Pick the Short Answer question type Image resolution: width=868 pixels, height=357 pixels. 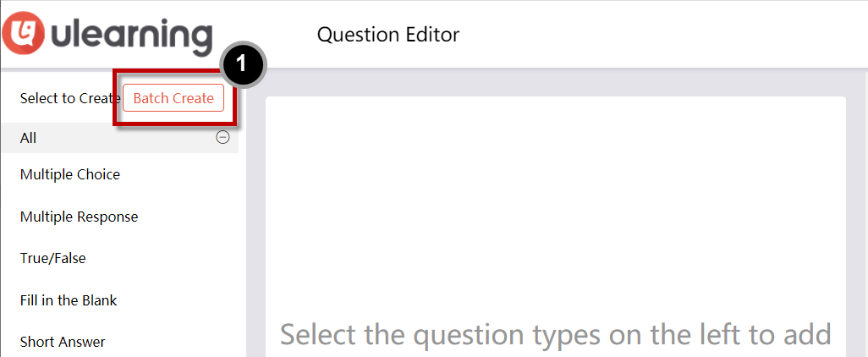point(63,342)
